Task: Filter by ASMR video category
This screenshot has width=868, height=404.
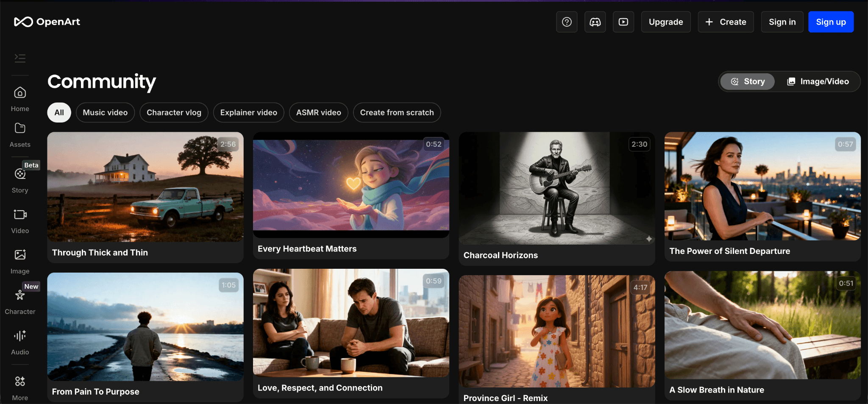Action: pyautogui.click(x=318, y=113)
